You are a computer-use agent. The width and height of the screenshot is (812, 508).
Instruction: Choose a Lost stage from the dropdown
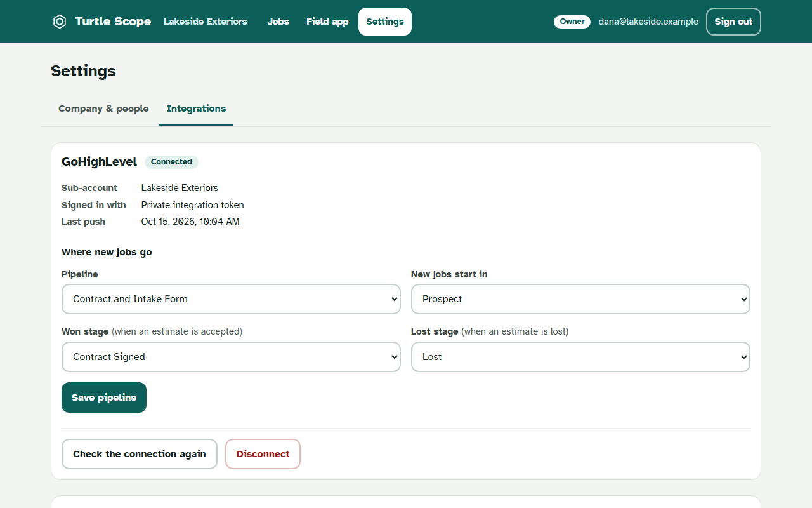tap(580, 357)
